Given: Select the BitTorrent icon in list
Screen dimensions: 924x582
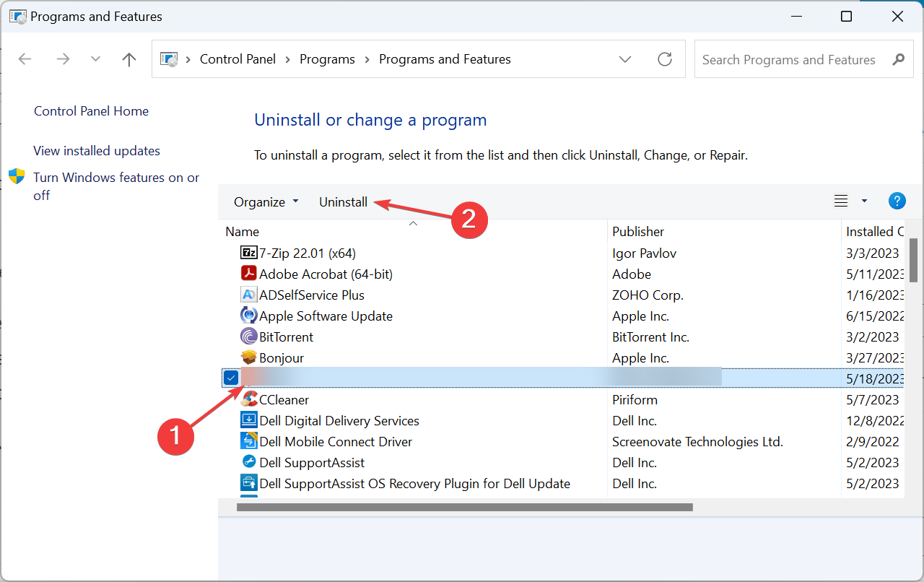Looking at the screenshot, I should point(249,337).
